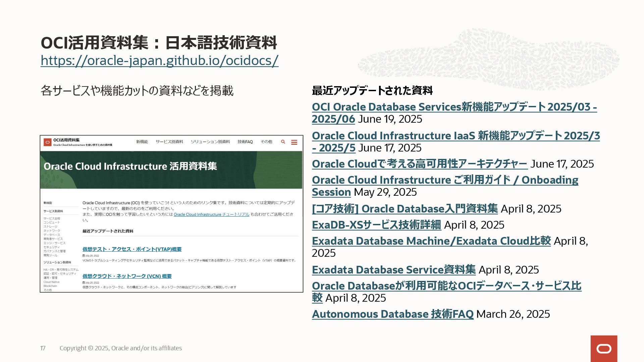This screenshot has width=644, height=362.
Task: Click the June 19, 2025 date text
Action: click(x=390, y=119)
